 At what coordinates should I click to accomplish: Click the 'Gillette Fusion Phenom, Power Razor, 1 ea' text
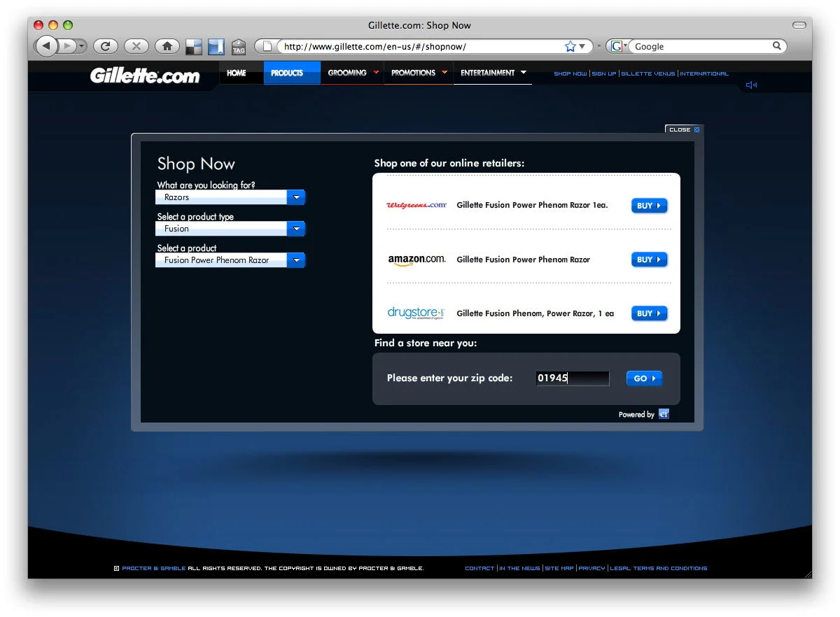535,313
